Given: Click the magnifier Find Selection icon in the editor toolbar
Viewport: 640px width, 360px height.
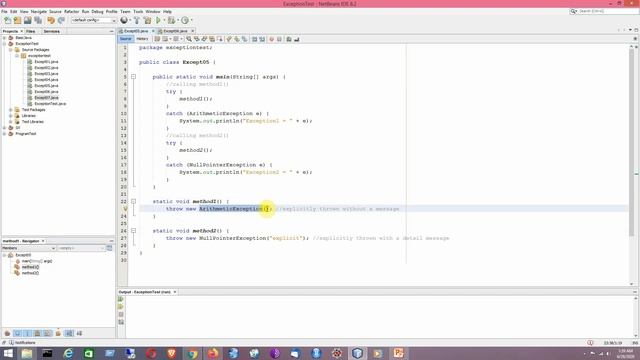Looking at the screenshot, I should coord(189,39).
